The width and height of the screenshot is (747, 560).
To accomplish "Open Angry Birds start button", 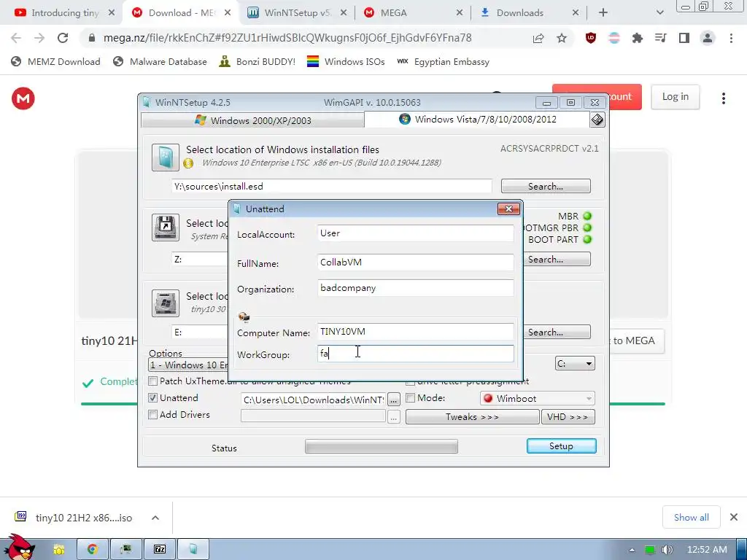I will [18, 547].
